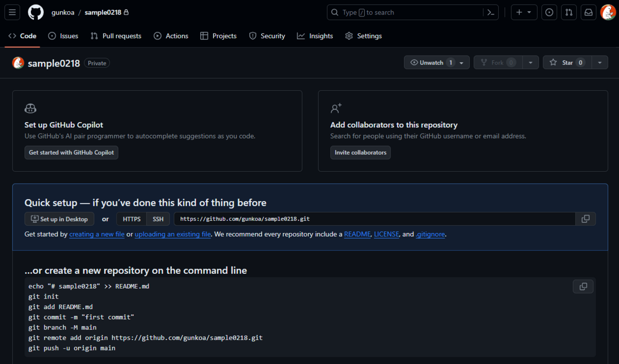The width and height of the screenshot is (619, 364).
Task: Click the sample0218 breadcrumb in header
Action: coord(103,12)
